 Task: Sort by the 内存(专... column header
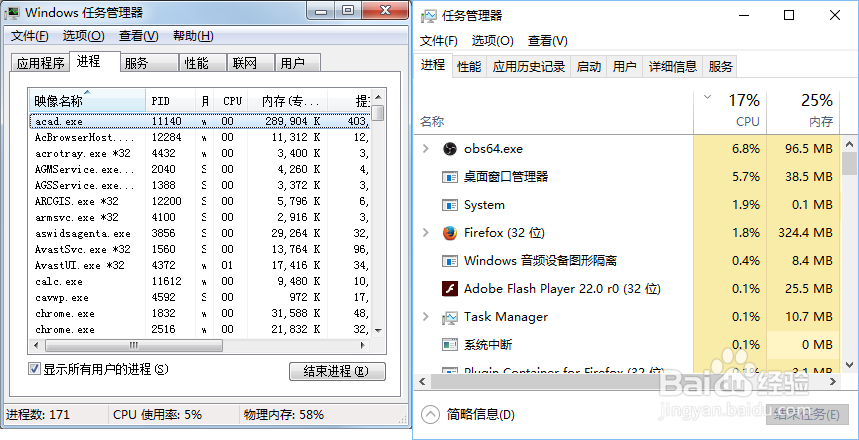coord(288,101)
